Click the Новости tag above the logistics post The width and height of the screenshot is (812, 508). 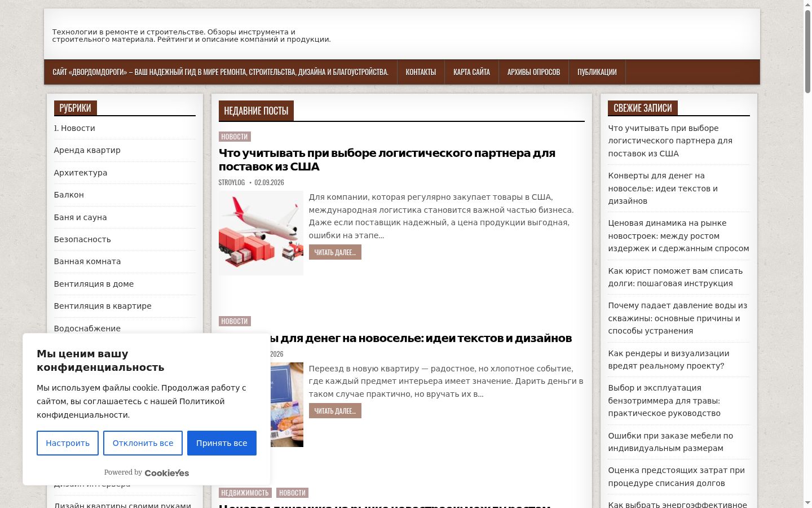(235, 137)
